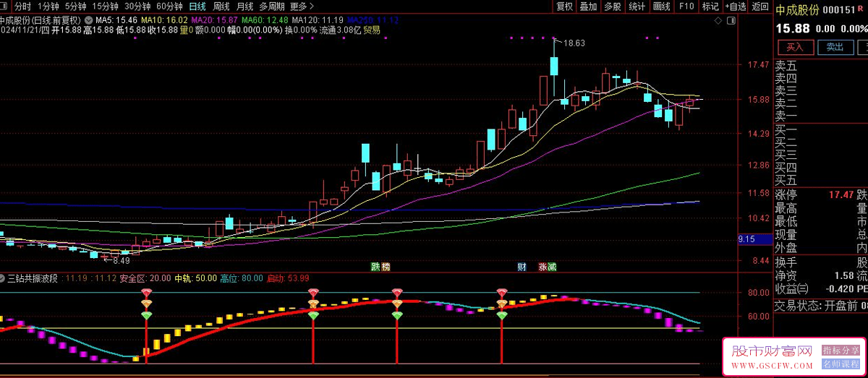The width and height of the screenshot is (868, 378).
Task: Open F10 company information
Action: click(x=686, y=7)
